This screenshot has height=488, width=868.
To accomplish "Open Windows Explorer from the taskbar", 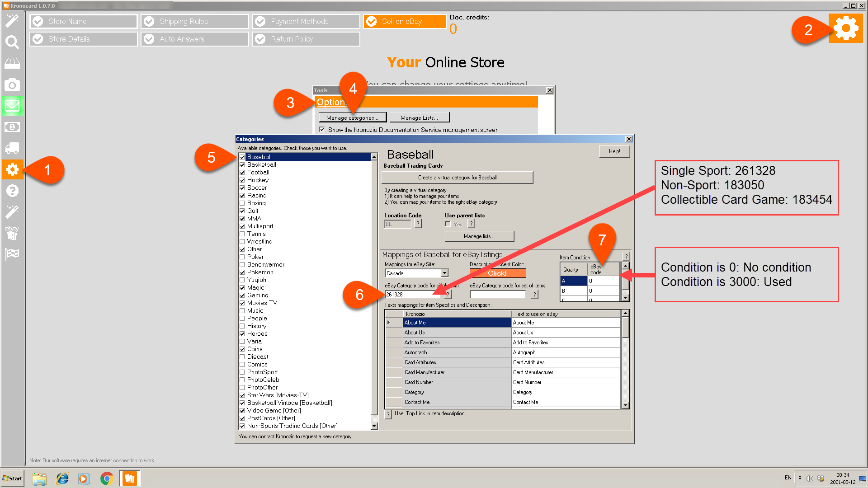I will coord(39,479).
